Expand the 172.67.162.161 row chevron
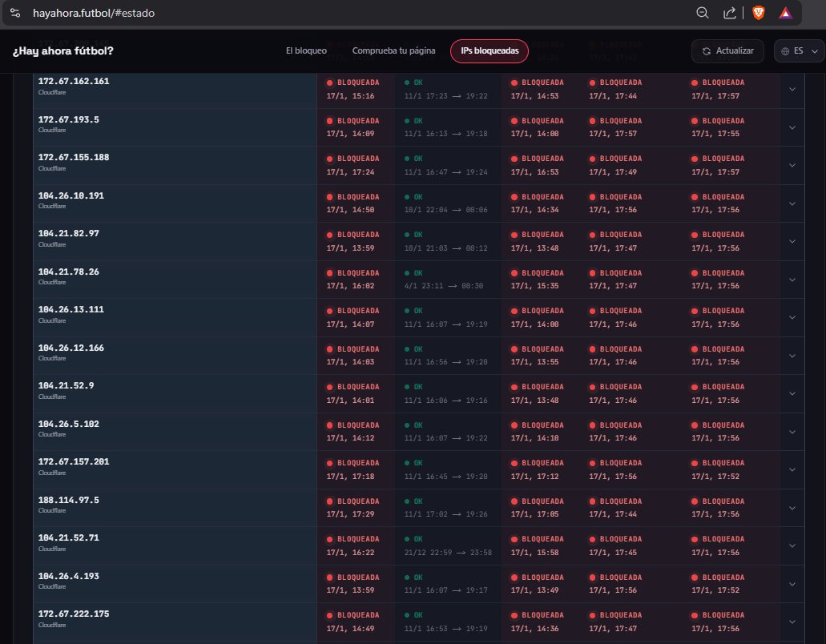 click(x=792, y=89)
